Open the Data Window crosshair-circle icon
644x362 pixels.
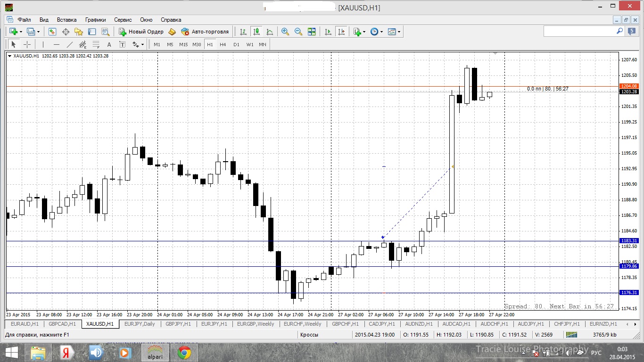pyautogui.click(x=66, y=32)
